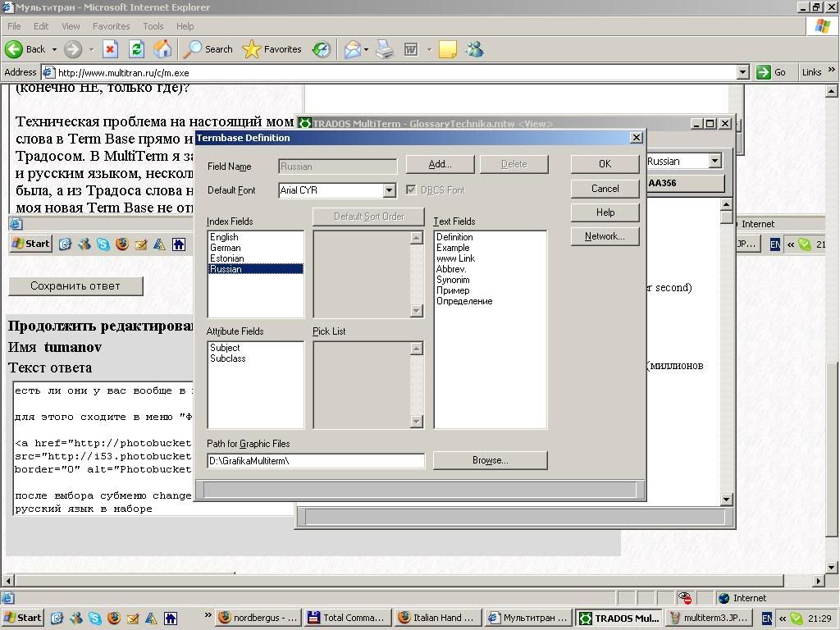Open the File menu

tap(14, 26)
